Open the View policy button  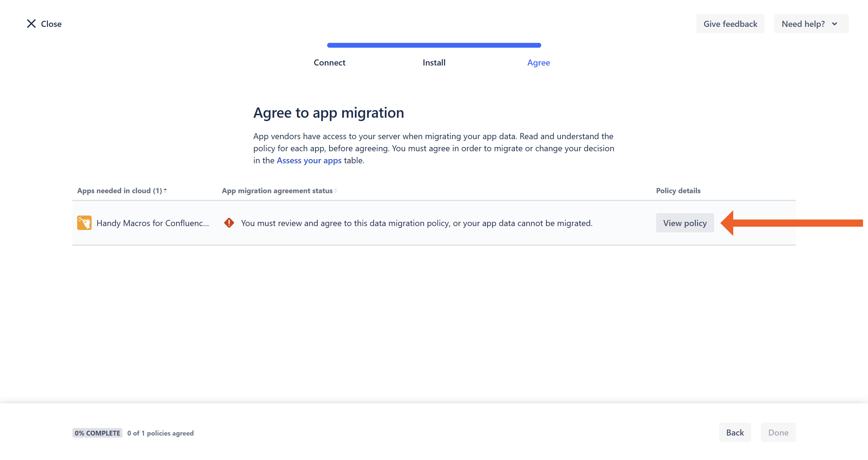[x=685, y=223]
